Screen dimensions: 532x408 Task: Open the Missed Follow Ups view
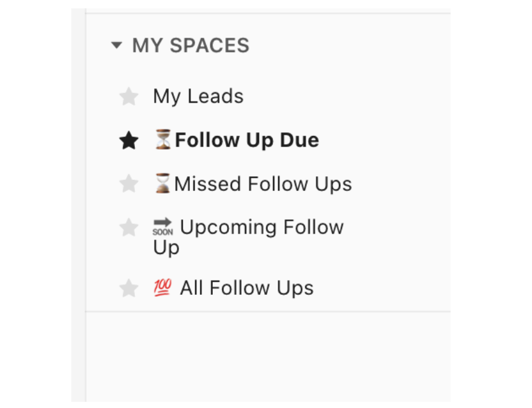[x=263, y=183]
